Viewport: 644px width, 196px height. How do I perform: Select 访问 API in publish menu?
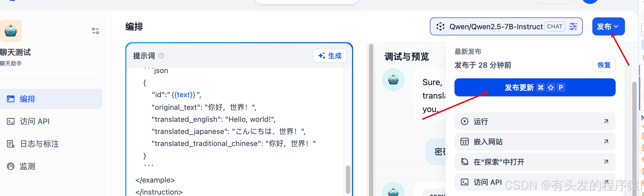tap(535, 182)
